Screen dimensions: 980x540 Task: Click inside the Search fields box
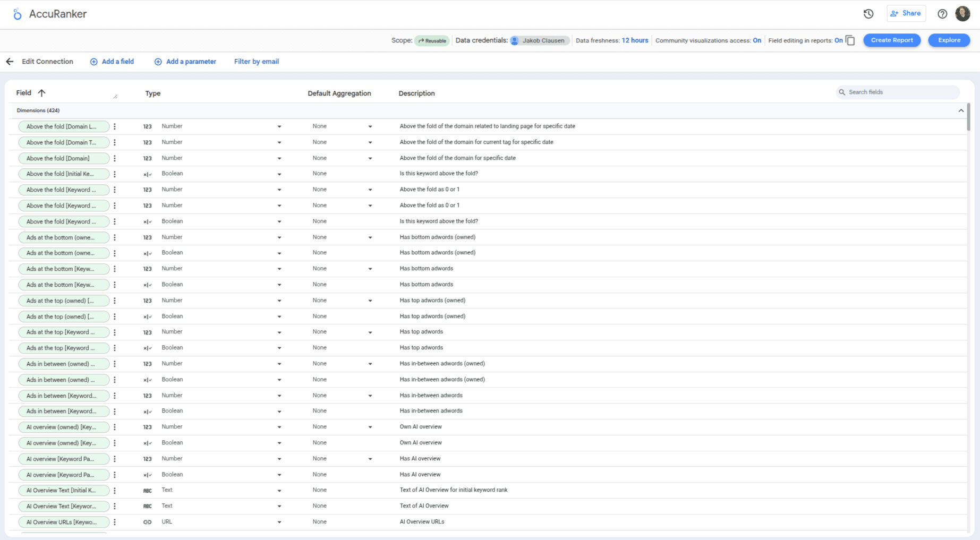[x=898, y=92]
